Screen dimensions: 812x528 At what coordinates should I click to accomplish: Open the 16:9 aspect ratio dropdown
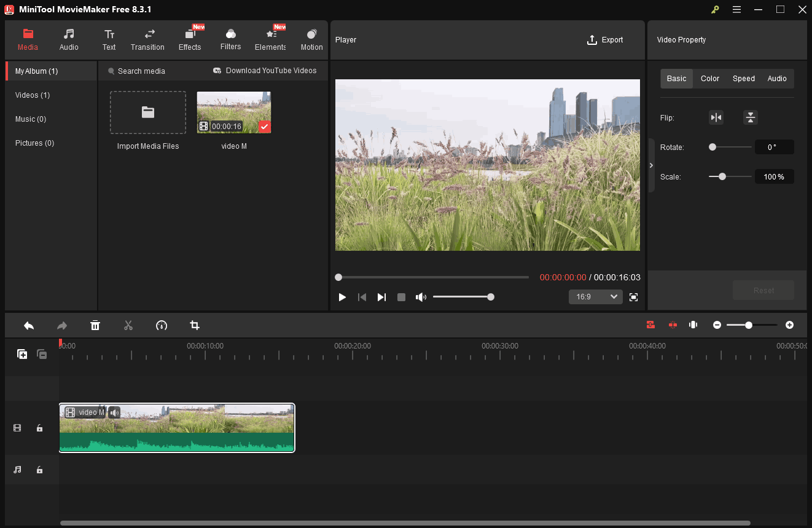(x=596, y=297)
